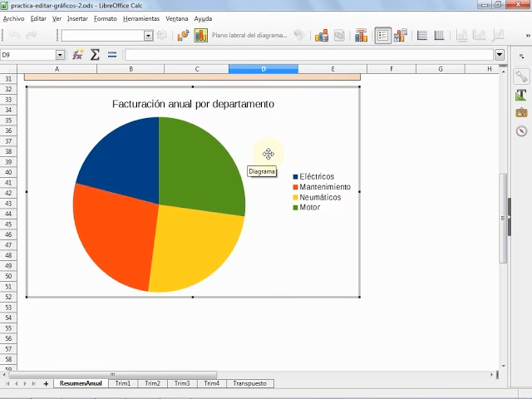
Task: Open sidebar settings menu icon
Action: [521, 57]
